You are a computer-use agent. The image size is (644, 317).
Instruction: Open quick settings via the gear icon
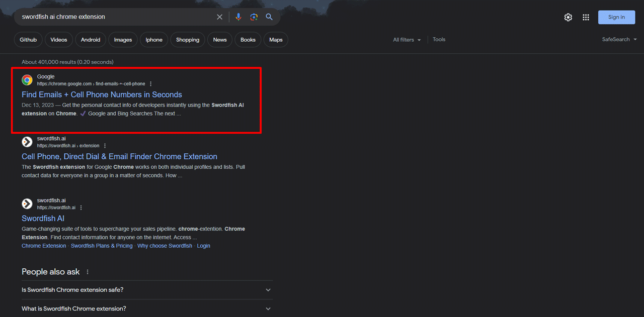click(568, 17)
